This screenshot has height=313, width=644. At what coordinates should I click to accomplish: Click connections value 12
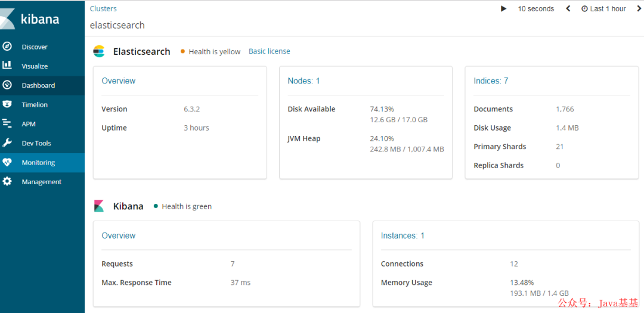(514, 264)
